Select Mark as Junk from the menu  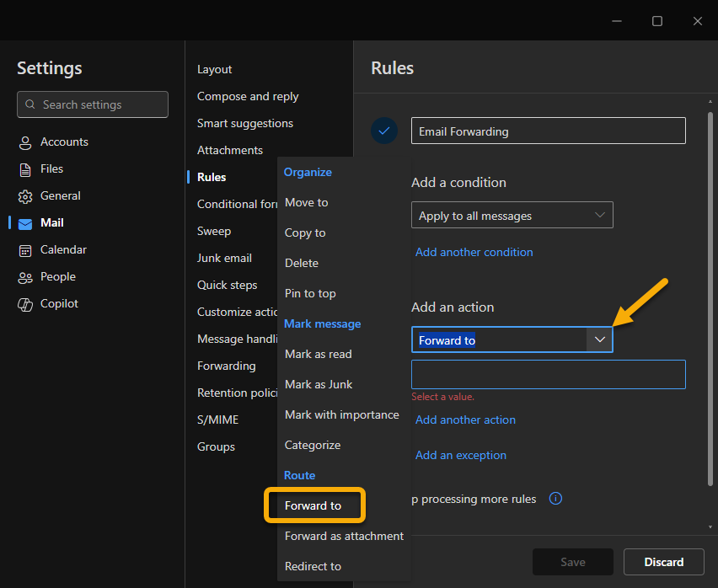319,384
